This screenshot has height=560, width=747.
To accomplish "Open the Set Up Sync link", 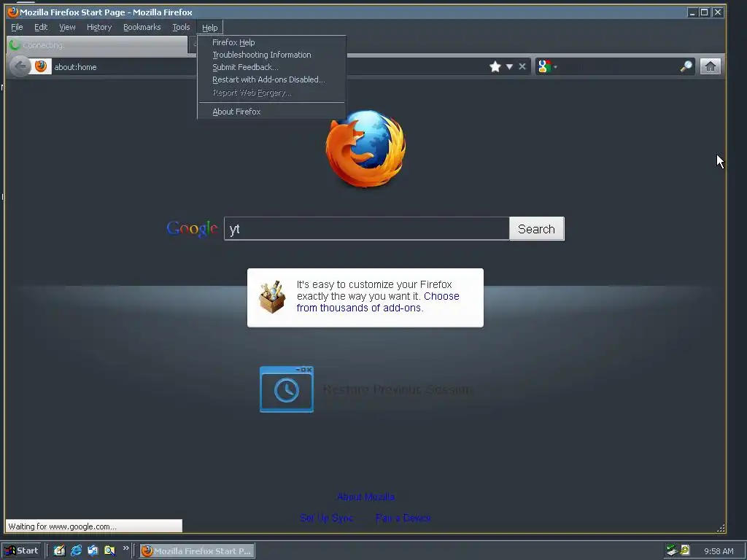I will (x=327, y=518).
